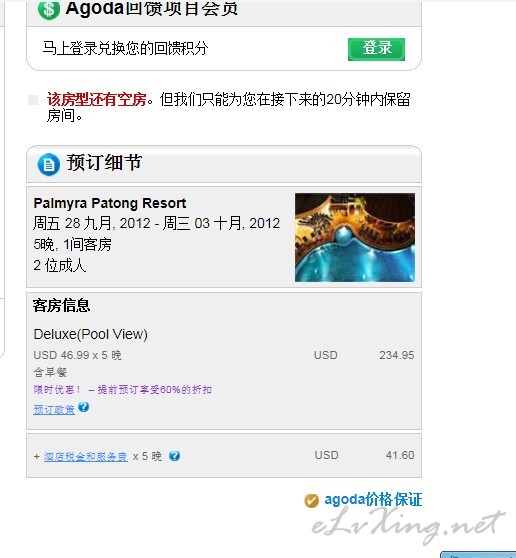Select the Deluxe(Pool View) room name
Screen dimensions: 516x558
(x=90, y=334)
